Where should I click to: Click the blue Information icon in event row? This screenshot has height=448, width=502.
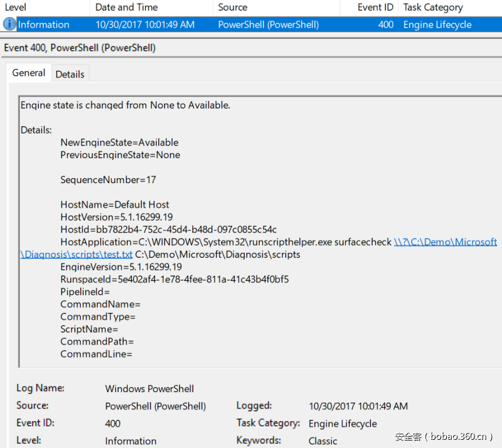(x=9, y=24)
